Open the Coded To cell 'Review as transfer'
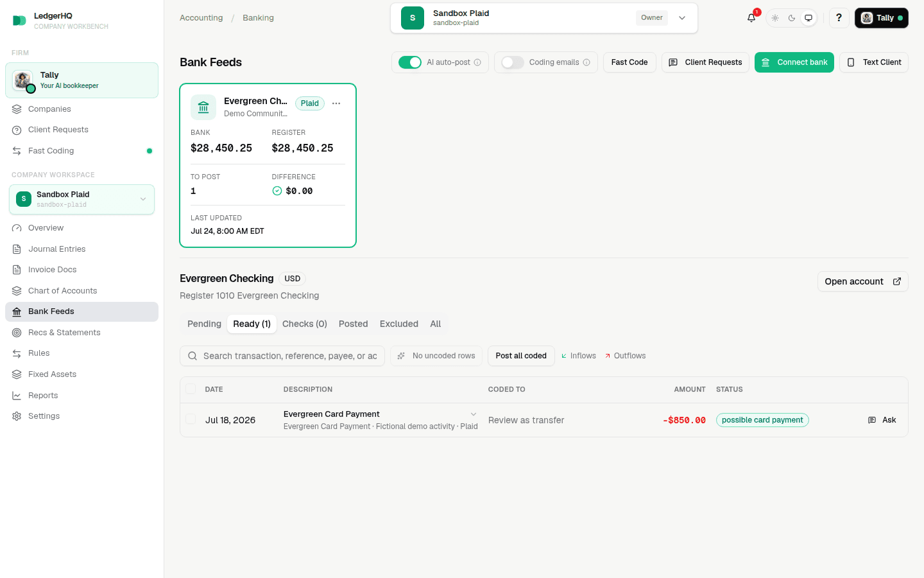This screenshot has width=924, height=578. click(526, 420)
